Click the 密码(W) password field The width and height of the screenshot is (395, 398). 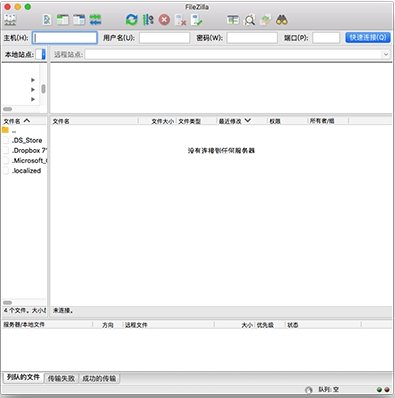pos(252,38)
